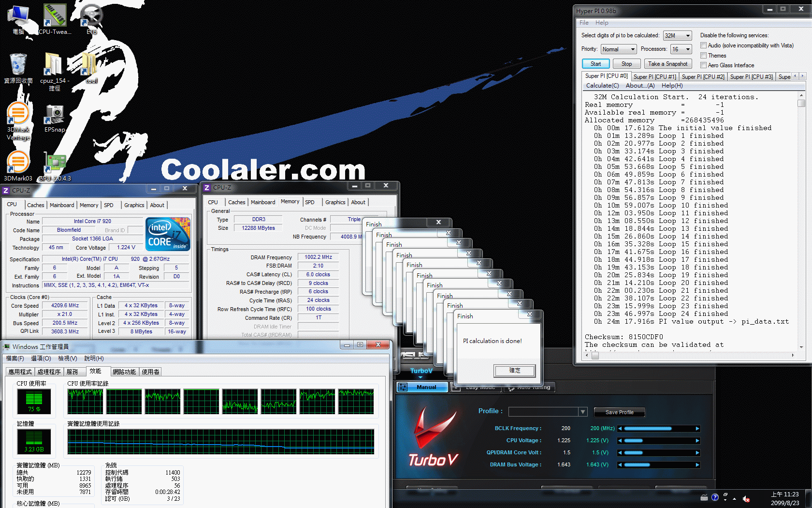This screenshot has height=508, width=812.
Task: Click the right arrow of BCLK Frequency slider
Action: 697,429
